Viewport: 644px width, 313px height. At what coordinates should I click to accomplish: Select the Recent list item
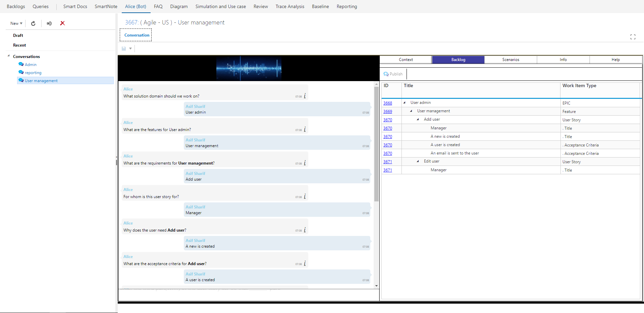coord(19,45)
